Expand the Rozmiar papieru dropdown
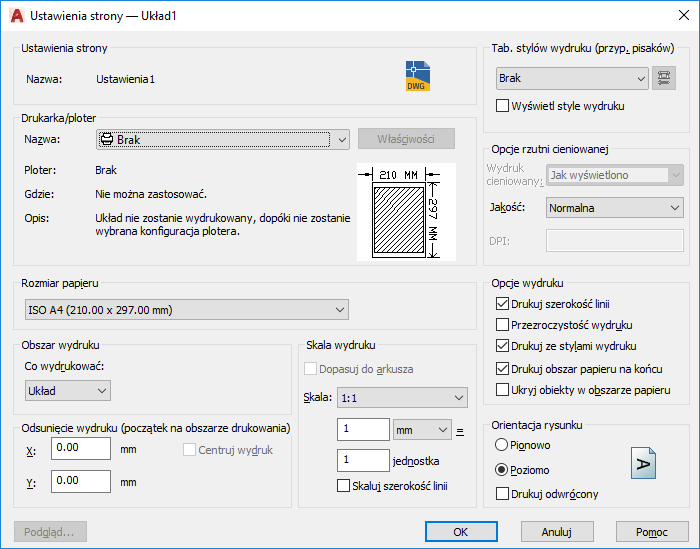700x549 pixels. click(x=185, y=310)
